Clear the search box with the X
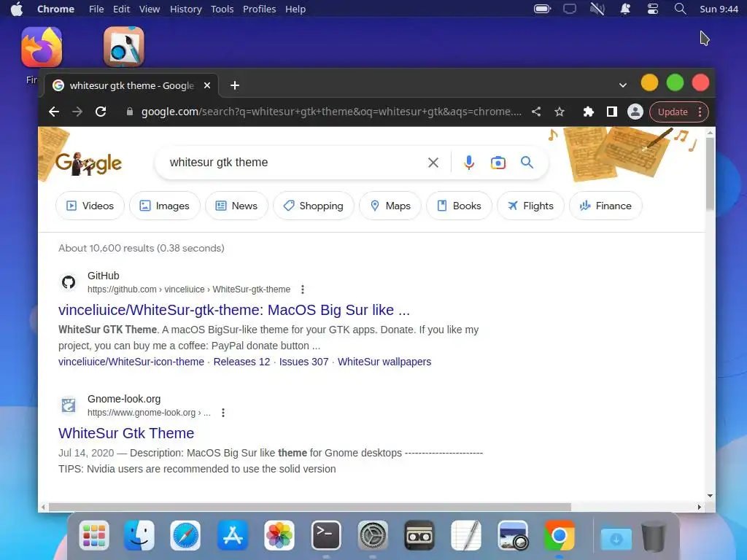The width and height of the screenshot is (747, 560). (x=433, y=163)
